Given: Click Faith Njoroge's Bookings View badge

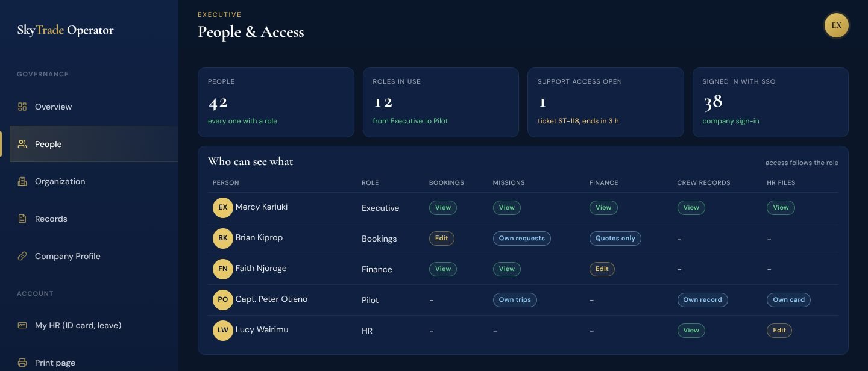Looking at the screenshot, I should 443,269.
